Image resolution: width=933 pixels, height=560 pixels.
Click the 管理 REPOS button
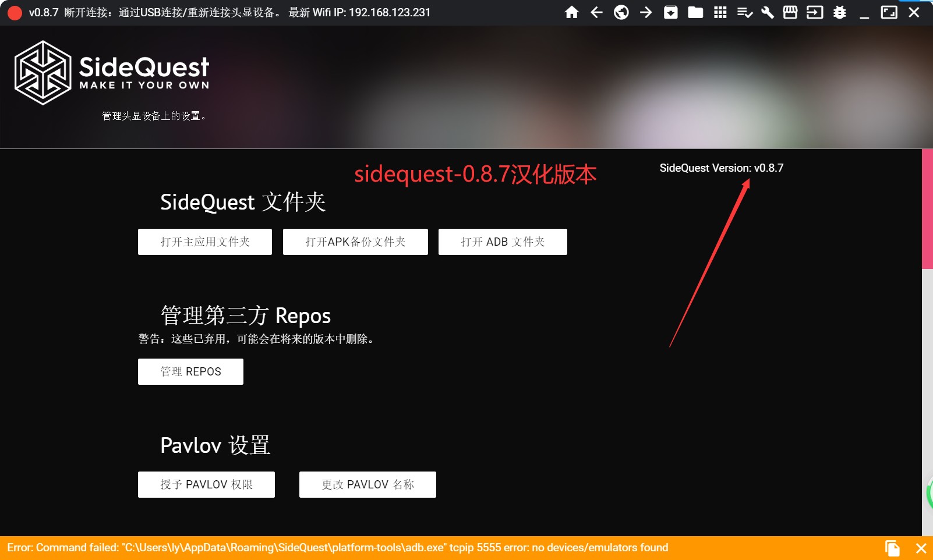click(190, 371)
